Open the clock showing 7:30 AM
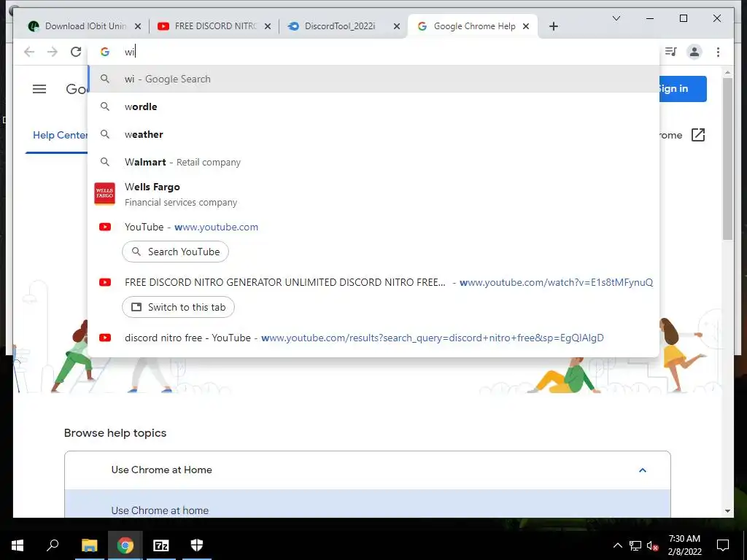Image resolution: width=747 pixels, height=560 pixels. coord(684,545)
